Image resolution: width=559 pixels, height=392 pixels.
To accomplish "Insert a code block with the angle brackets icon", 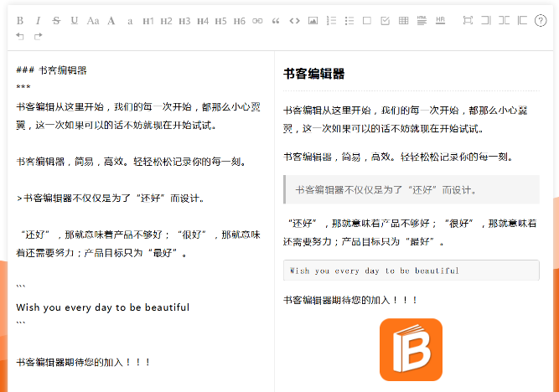I will pos(294,21).
